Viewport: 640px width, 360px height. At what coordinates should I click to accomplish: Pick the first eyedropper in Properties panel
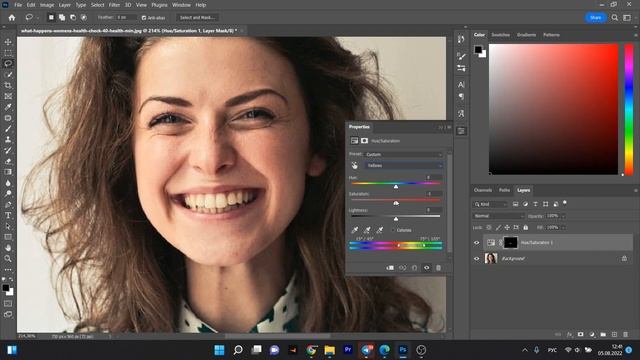(x=355, y=230)
